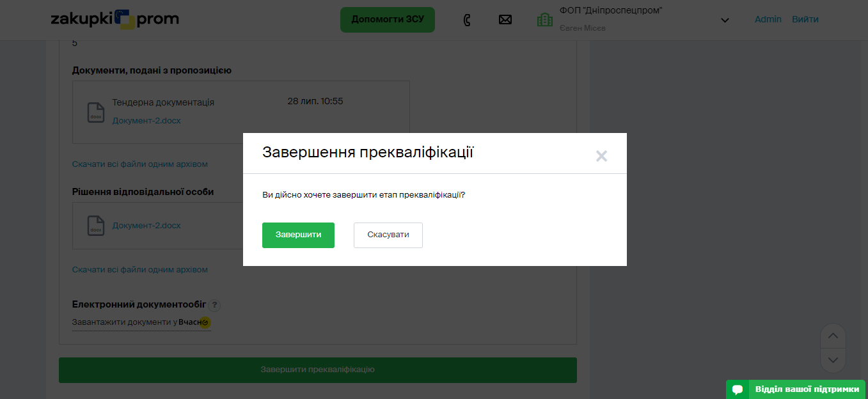868x399 pixels.
Task: Confirm with the green Завершити button
Action: coord(298,235)
